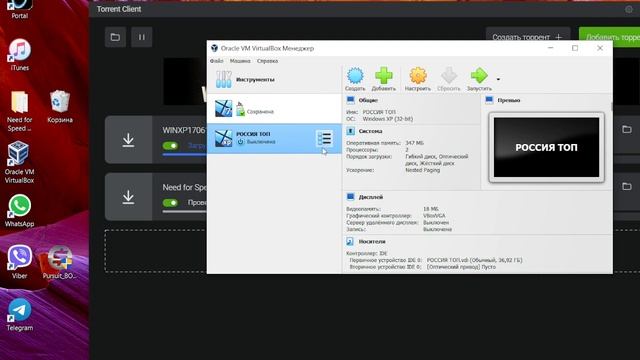The height and width of the screenshot is (360, 640).
Task: Open Настроить settings gear for the VM
Action: pyautogui.click(x=418, y=76)
